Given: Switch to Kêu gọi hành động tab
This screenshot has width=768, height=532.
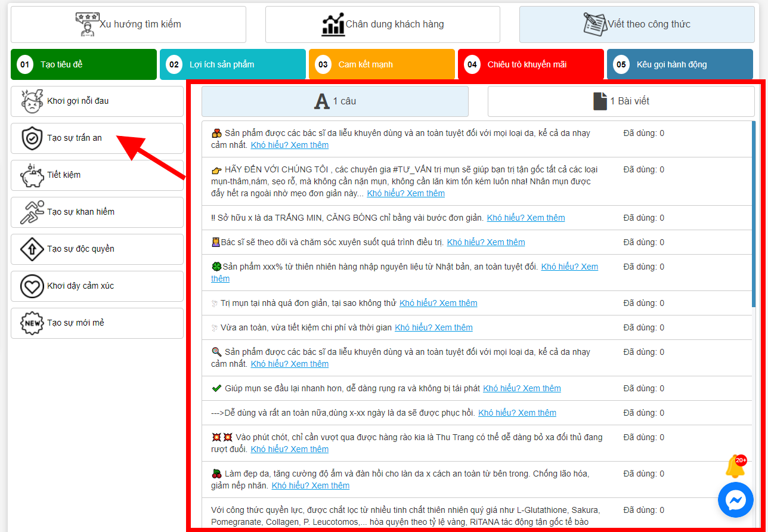Looking at the screenshot, I should coord(680,64).
